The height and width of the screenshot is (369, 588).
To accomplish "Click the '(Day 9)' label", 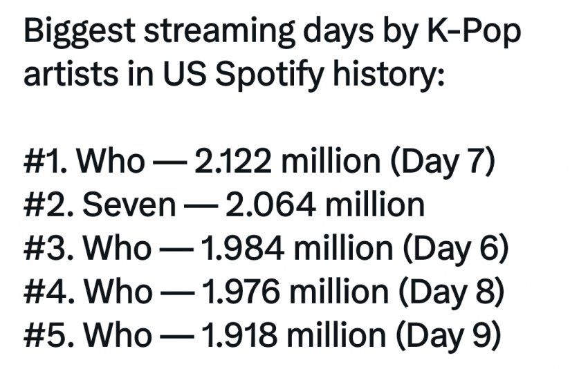I will tap(448, 334).
